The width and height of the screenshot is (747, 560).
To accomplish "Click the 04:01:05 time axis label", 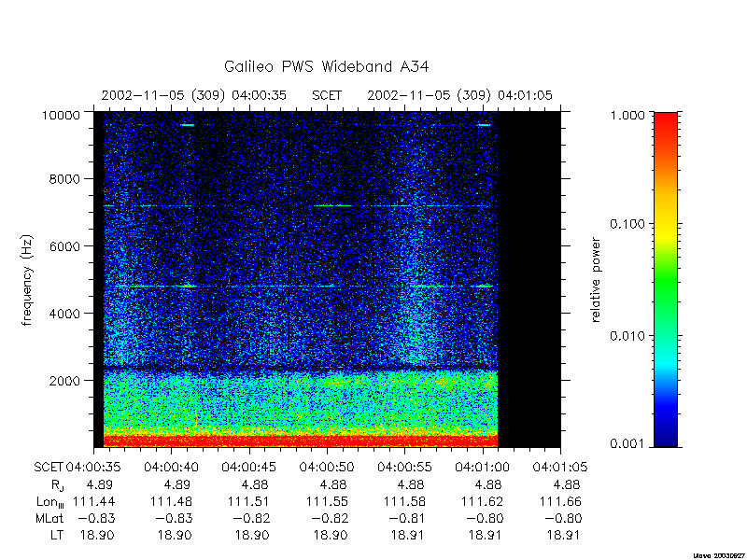I will click(x=560, y=468).
